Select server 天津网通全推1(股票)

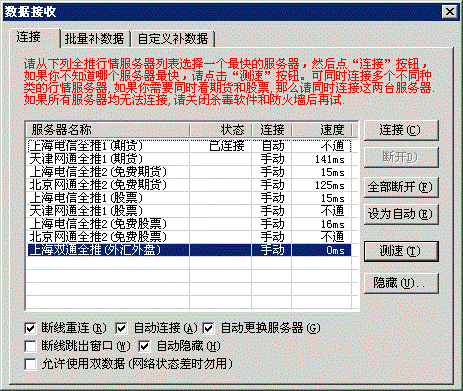189,211
